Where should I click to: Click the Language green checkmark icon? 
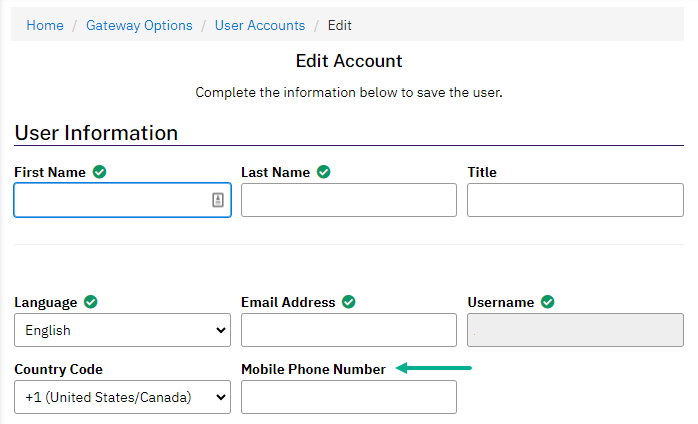point(91,302)
